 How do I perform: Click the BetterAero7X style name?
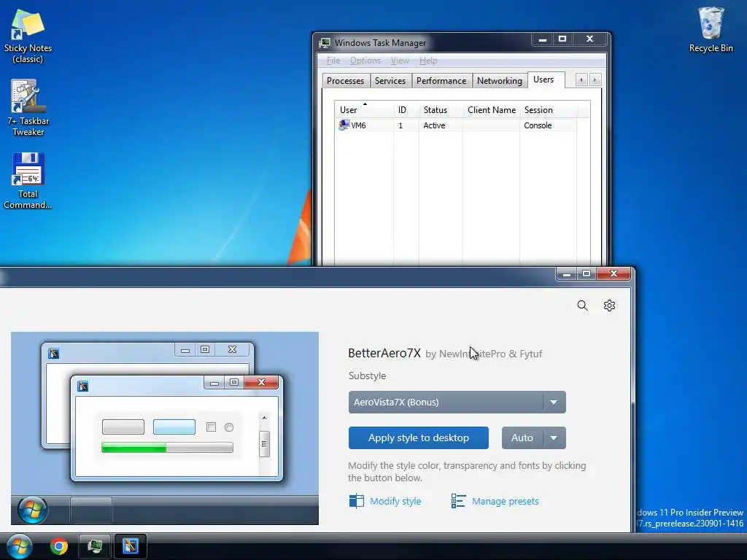[384, 354]
